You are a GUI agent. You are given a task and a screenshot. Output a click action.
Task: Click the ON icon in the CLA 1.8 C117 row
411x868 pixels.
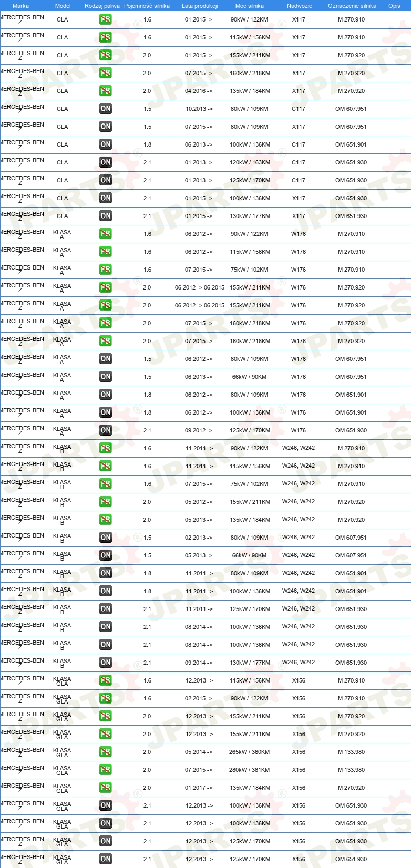(x=106, y=144)
